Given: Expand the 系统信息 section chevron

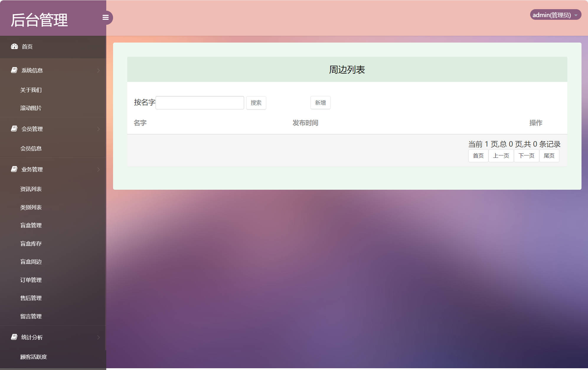Looking at the screenshot, I should click(x=98, y=70).
